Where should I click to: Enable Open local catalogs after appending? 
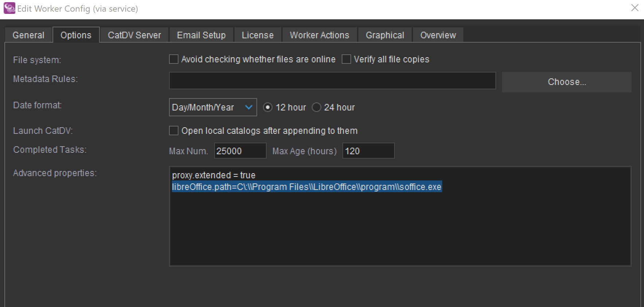tap(174, 131)
